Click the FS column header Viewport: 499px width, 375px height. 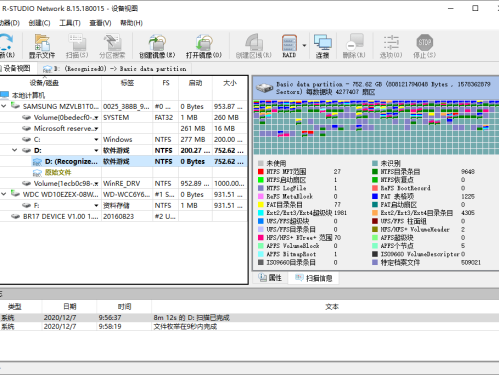[x=166, y=83]
